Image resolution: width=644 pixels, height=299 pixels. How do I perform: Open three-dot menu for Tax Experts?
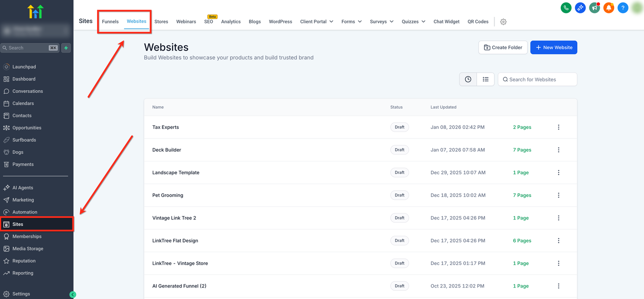point(558,127)
